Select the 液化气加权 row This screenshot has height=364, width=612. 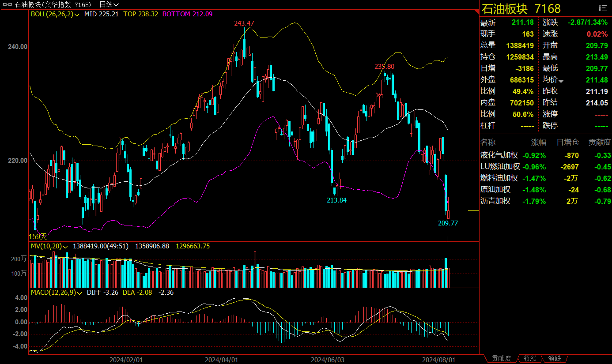pos(499,155)
